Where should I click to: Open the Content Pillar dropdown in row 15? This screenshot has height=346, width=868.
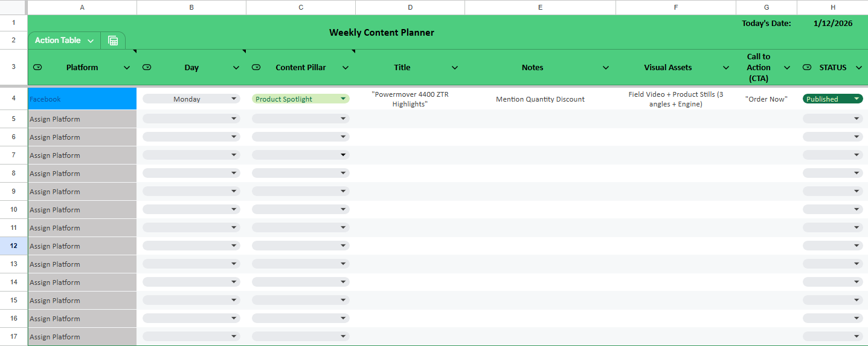pyautogui.click(x=301, y=300)
